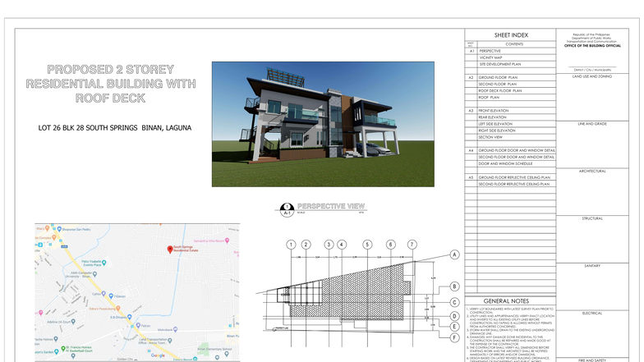Click grid bubble 6 on site plan
Image resolution: width=644 pixels, height=362 pixels.
click(391, 245)
